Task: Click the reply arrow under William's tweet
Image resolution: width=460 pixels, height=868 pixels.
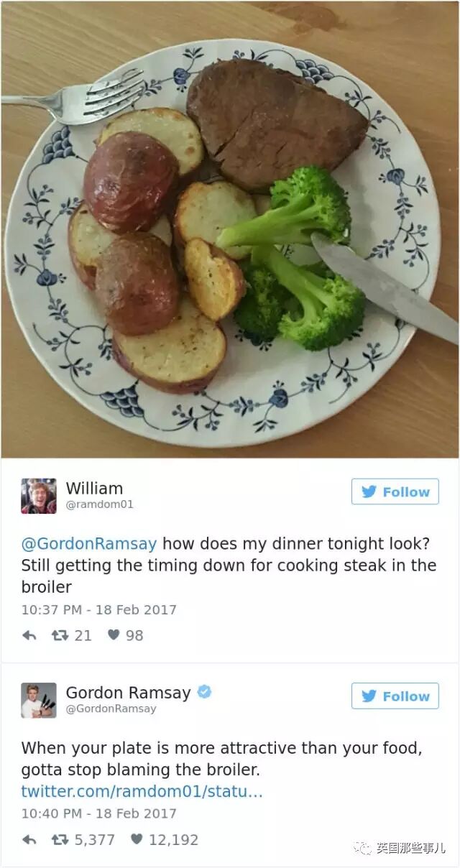Action: coord(29,635)
